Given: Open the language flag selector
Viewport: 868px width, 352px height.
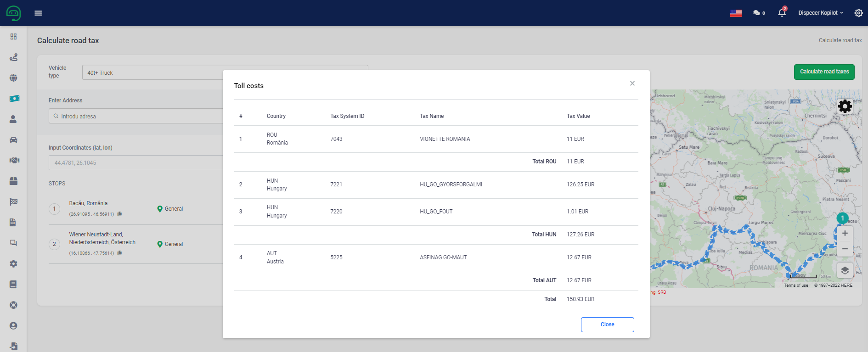Looking at the screenshot, I should [736, 13].
